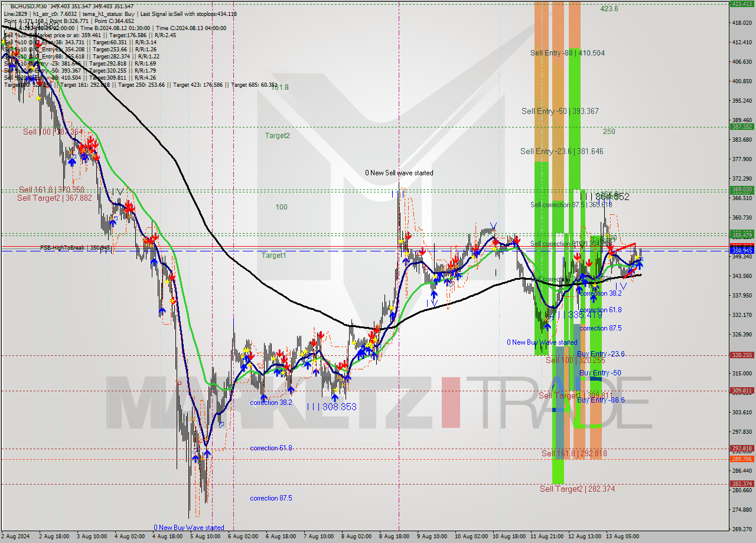Viewport: 756px width, 543px height.
Task: Click the green 'Target1' label
Action: point(274,256)
